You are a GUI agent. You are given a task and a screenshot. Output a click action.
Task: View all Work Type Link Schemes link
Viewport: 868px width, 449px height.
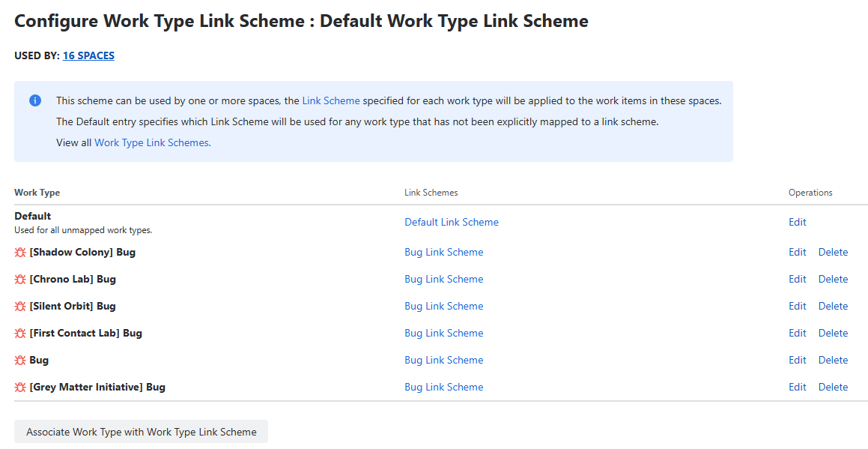coord(152,142)
